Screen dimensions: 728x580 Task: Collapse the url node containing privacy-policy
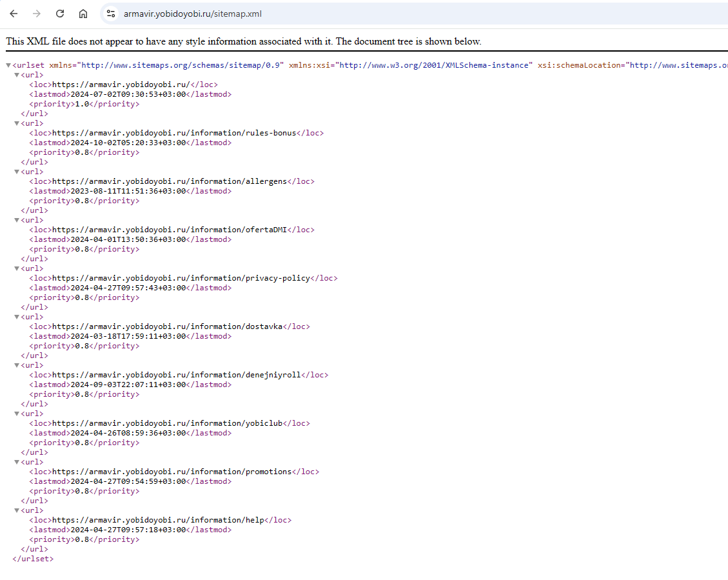(x=17, y=268)
